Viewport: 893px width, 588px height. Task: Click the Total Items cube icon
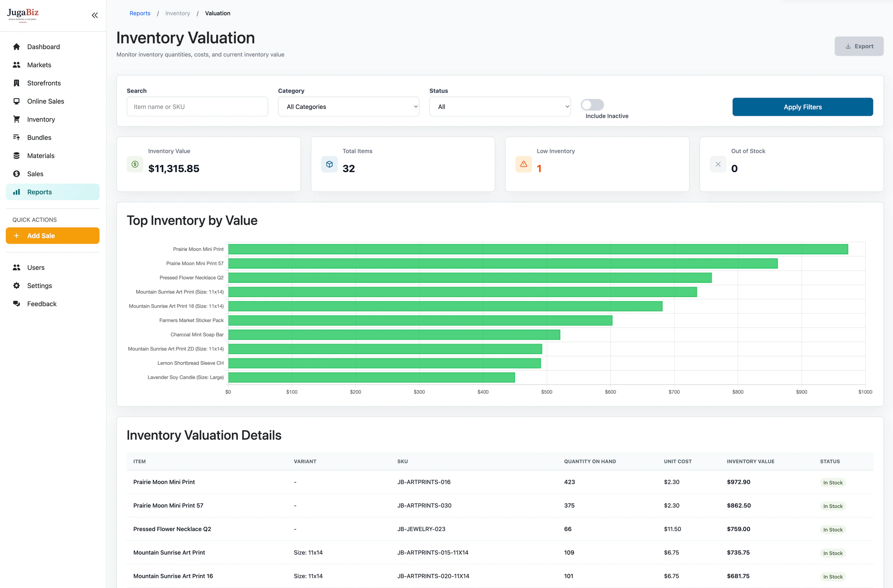(x=329, y=164)
